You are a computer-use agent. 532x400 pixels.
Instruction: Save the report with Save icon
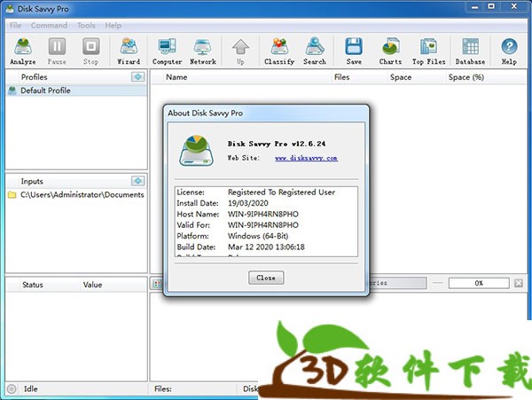[x=354, y=51]
